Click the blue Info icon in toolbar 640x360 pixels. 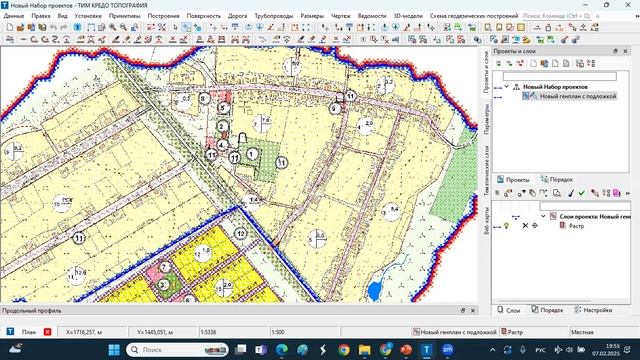click(77, 28)
